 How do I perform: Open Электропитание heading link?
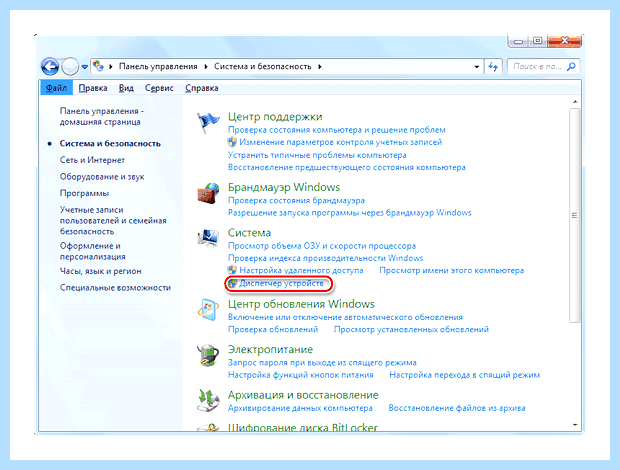pos(270,349)
